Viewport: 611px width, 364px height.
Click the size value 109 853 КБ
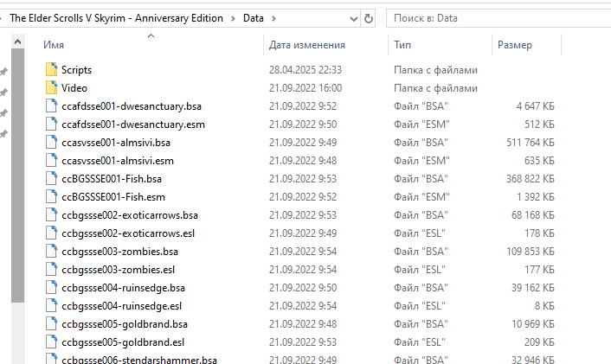(x=531, y=252)
